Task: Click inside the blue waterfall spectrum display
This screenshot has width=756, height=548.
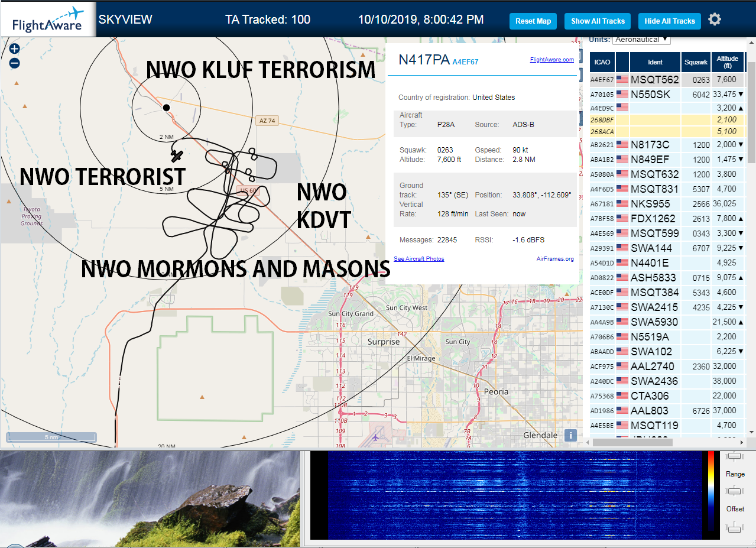Action: pos(514,495)
